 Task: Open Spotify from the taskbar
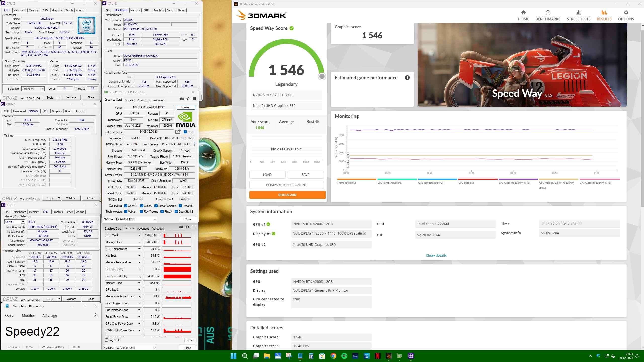(344, 356)
